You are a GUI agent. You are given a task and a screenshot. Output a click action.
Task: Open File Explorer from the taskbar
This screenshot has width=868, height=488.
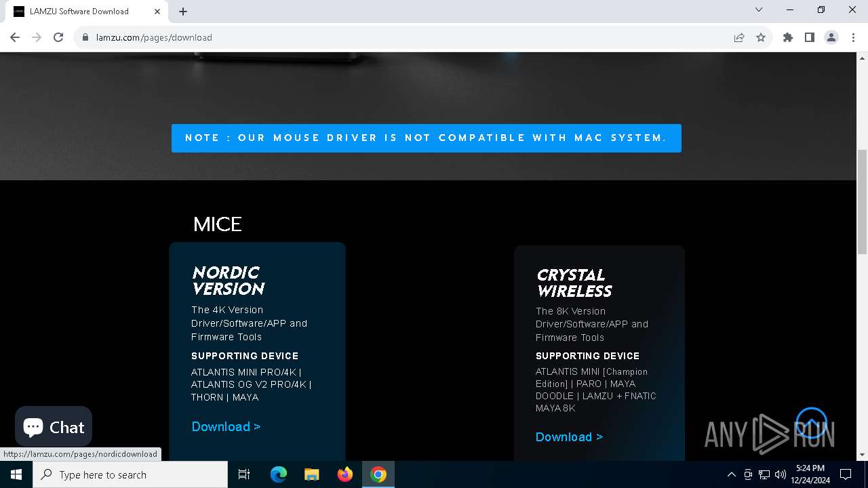click(311, 474)
